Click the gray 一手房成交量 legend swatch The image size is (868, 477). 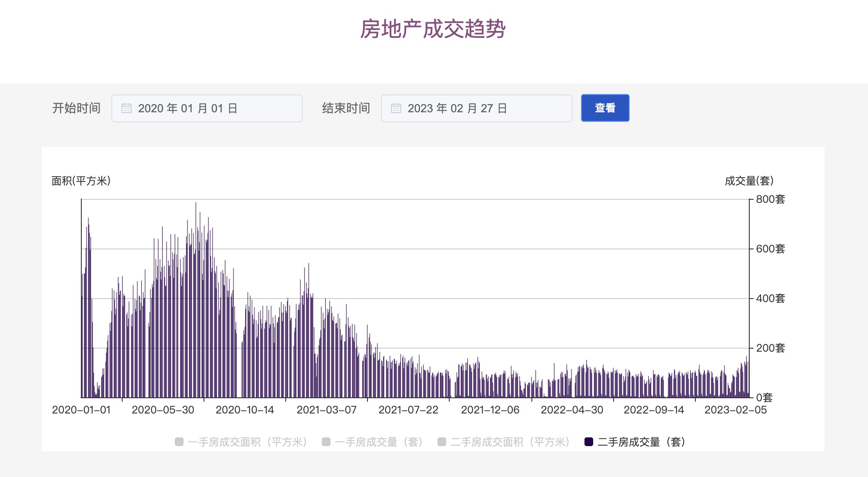pos(326,442)
